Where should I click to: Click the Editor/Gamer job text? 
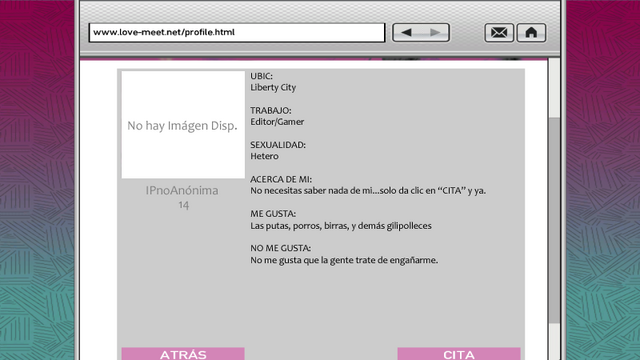(x=277, y=122)
